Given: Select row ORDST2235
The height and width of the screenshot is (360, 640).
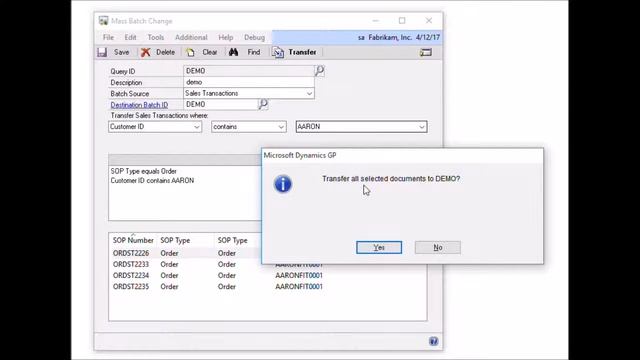Looking at the screenshot, I should tap(267, 287).
